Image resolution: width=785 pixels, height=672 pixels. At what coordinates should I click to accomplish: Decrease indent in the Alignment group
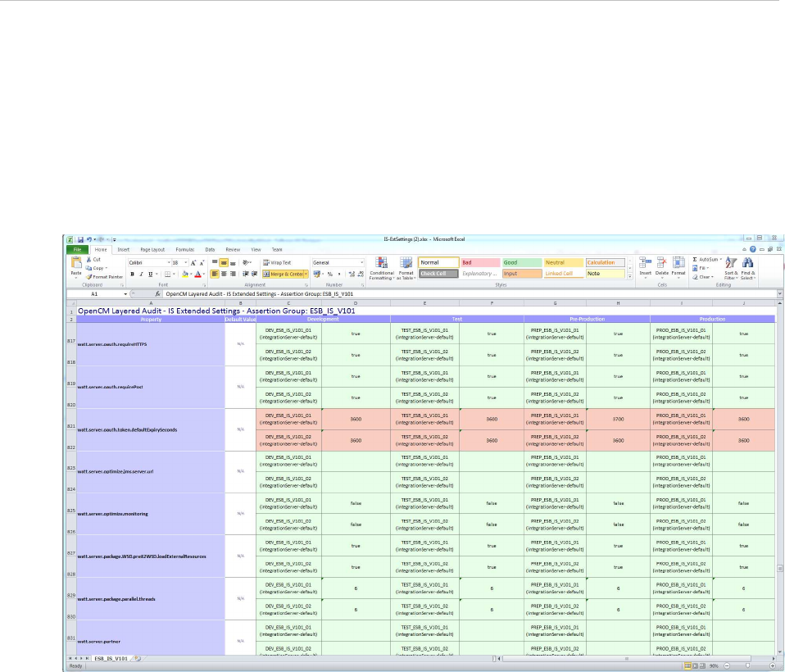pos(246,274)
